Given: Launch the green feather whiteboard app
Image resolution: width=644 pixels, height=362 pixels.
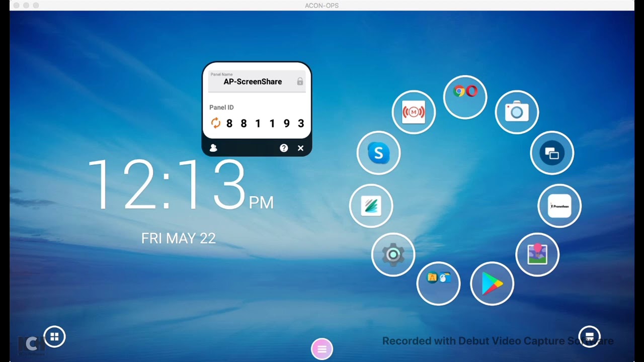Looking at the screenshot, I should (371, 206).
